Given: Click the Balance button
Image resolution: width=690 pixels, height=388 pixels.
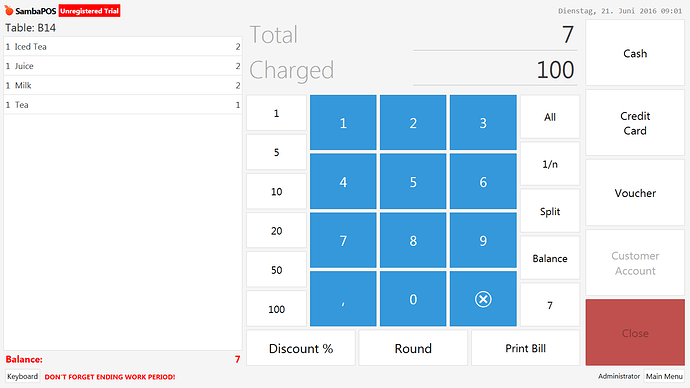Looking at the screenshot, I should tap(550, 258).
